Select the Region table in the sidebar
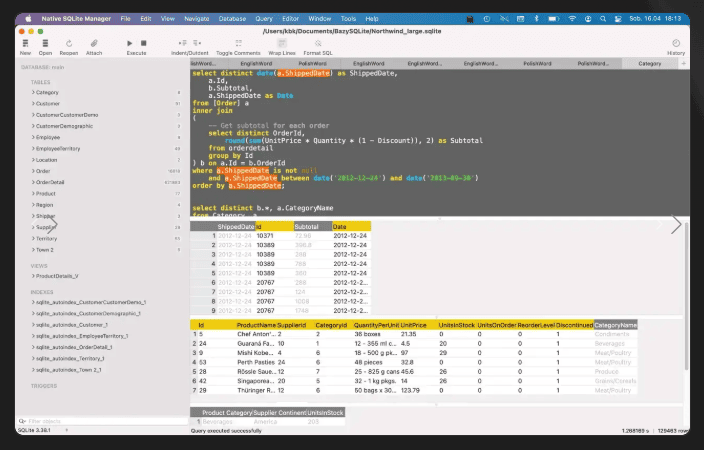This screenshot has width=704, height=450. pos(44,205)
